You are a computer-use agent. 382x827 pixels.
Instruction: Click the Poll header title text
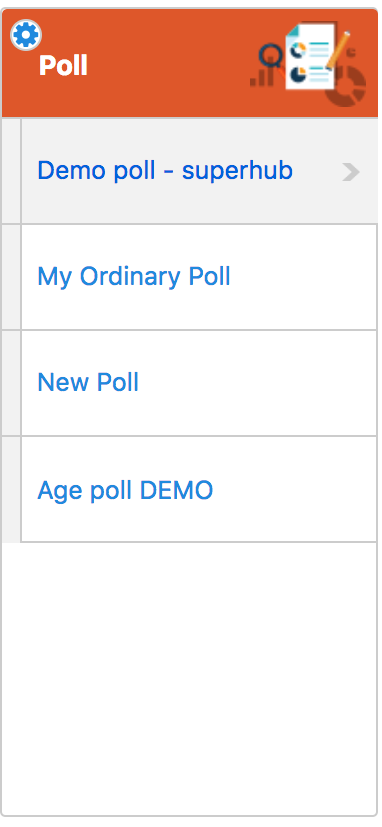click(63, 66)
